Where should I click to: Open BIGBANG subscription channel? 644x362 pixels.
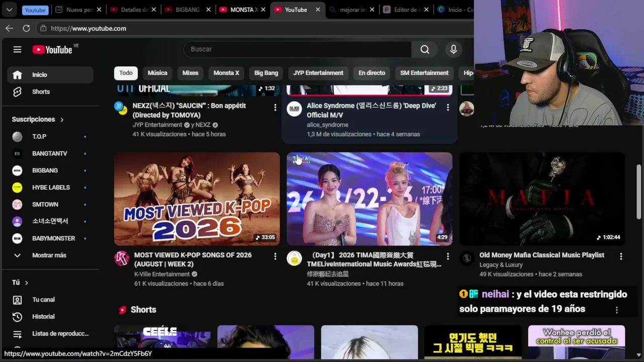(50, 170)
